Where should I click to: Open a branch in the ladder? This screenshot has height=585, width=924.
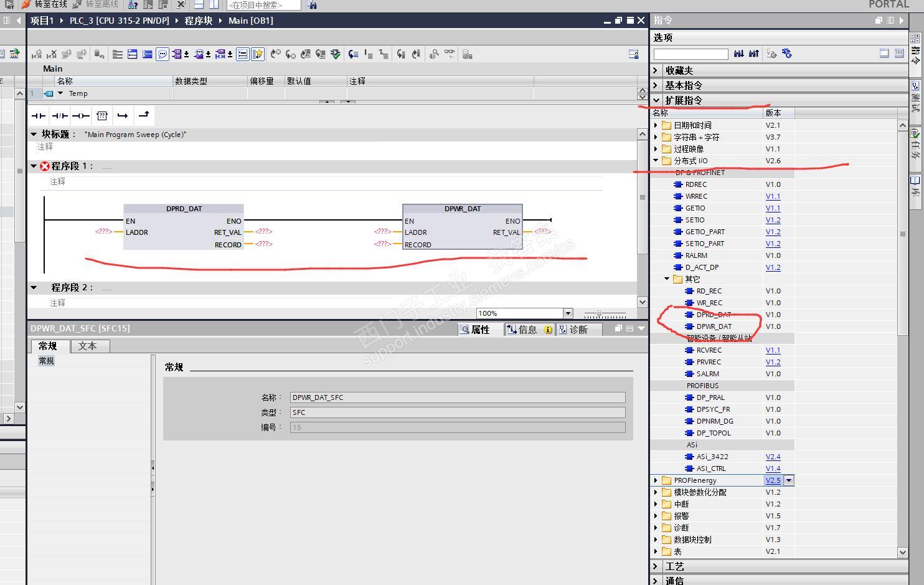pos(123,115)
